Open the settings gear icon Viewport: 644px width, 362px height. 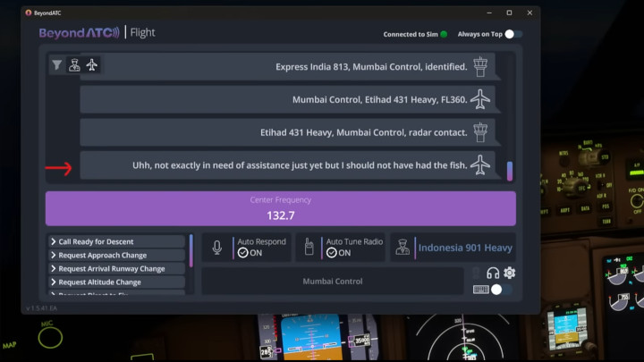tap(509, 273)
